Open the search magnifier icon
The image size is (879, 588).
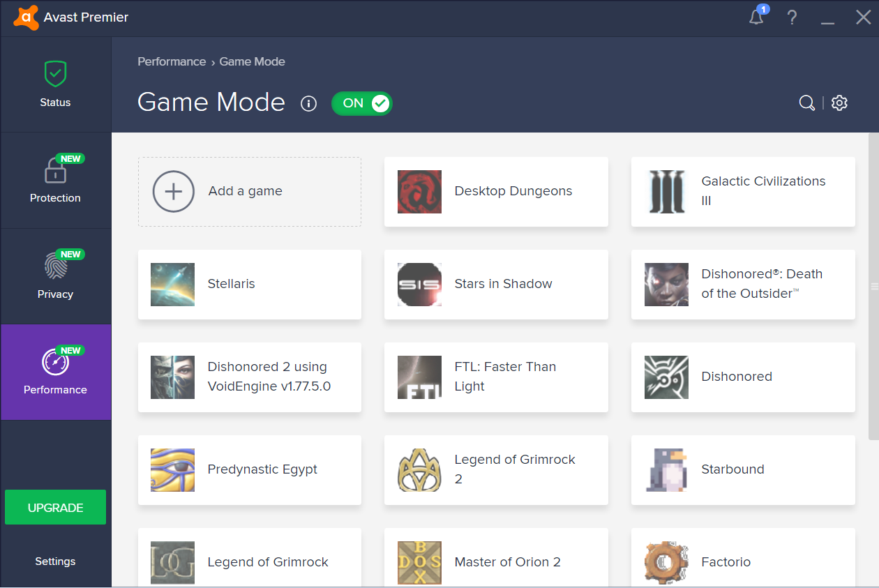pyautogui.click(x=806, y=103)
